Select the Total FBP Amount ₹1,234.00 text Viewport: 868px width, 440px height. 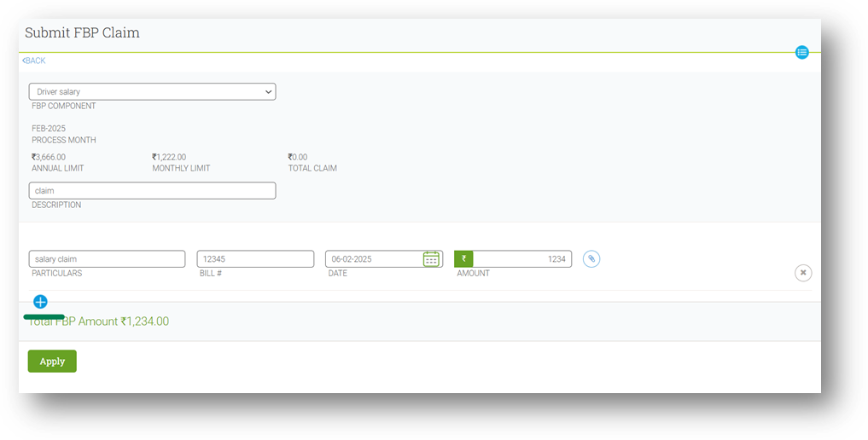(x=98, y=321)
